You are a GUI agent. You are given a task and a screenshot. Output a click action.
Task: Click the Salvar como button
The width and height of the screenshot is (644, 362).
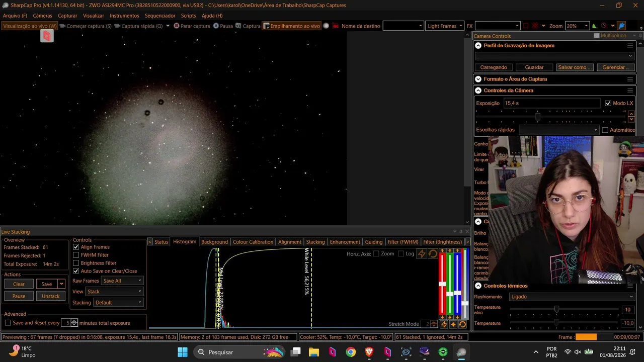point(575,67)
